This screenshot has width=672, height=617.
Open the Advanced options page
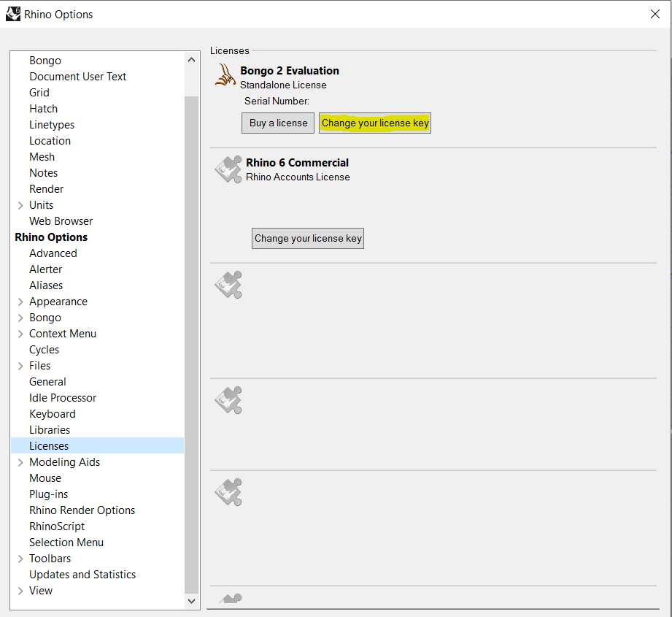point(53,253)
